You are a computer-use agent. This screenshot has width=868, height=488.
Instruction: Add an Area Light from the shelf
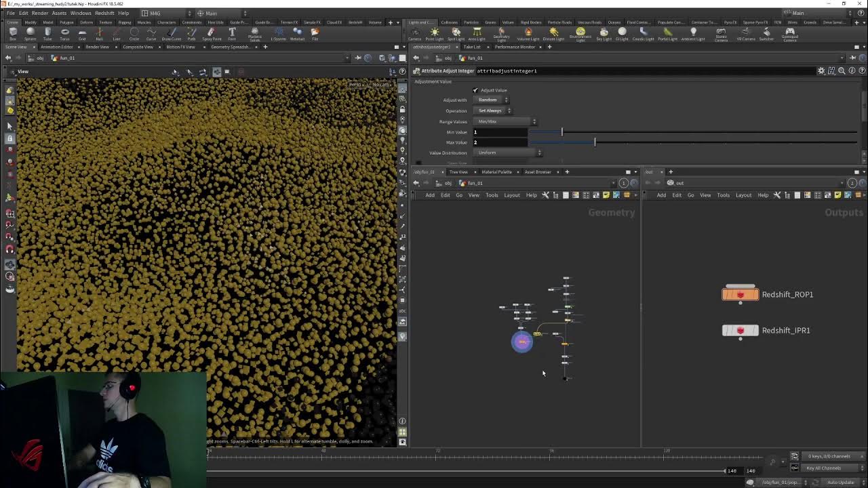click(x=477, y=33)
